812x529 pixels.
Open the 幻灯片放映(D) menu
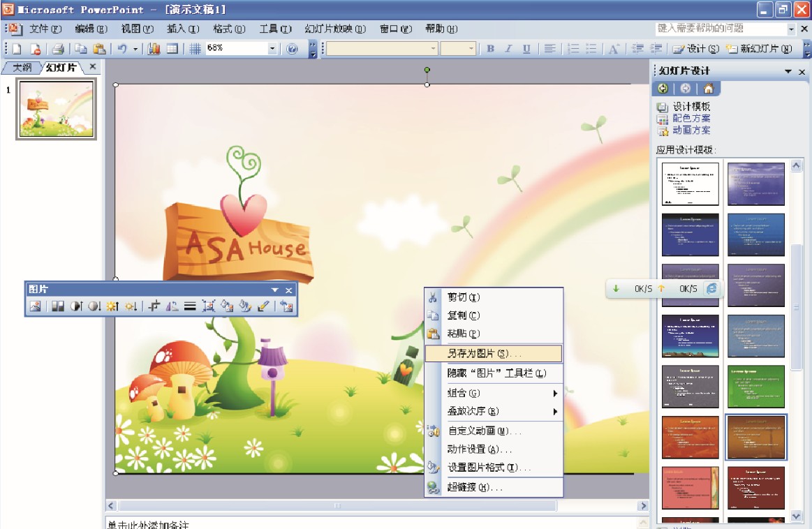coord(335,29)
